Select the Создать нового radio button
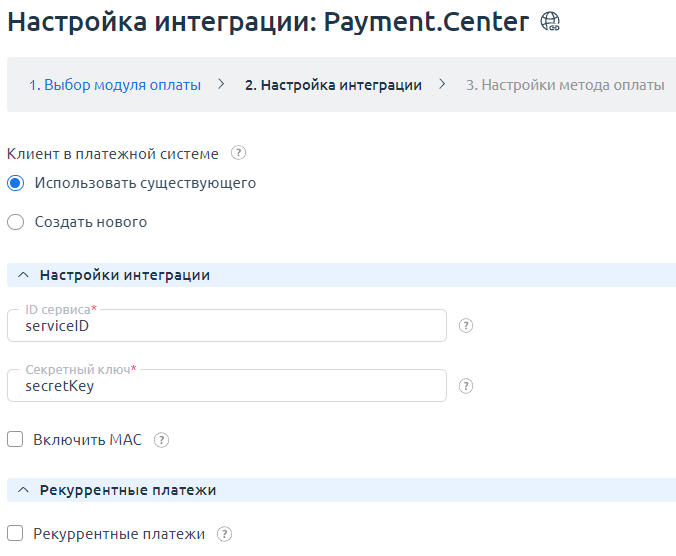Screen dimensions: 676x556 pos(15,222)
